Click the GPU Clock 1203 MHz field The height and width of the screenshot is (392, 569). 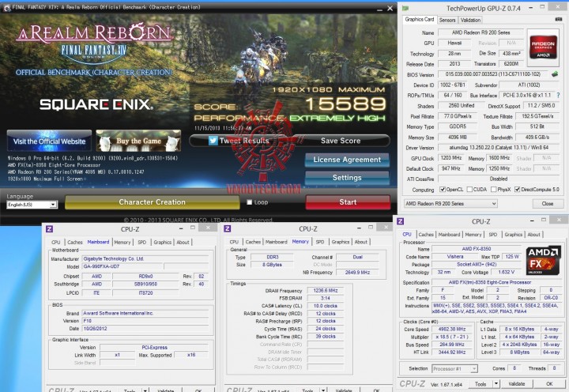point(451,158)
